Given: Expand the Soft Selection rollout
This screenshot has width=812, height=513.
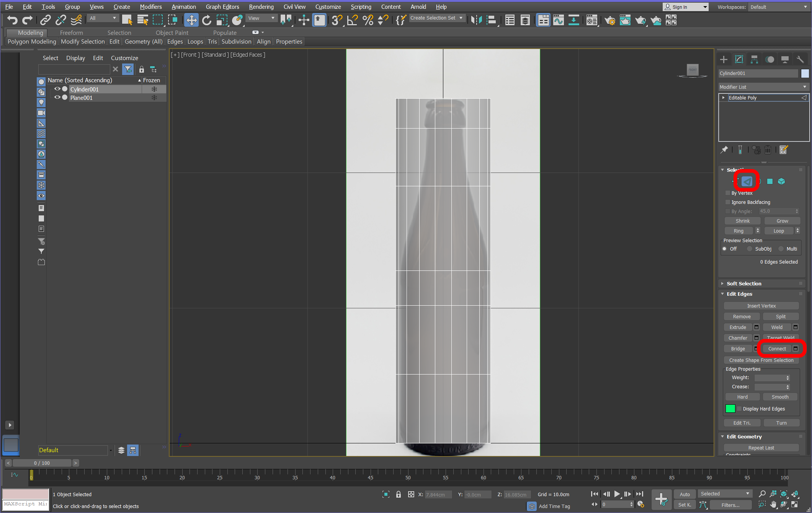Looking at the screenshot, I should (744, 283).
